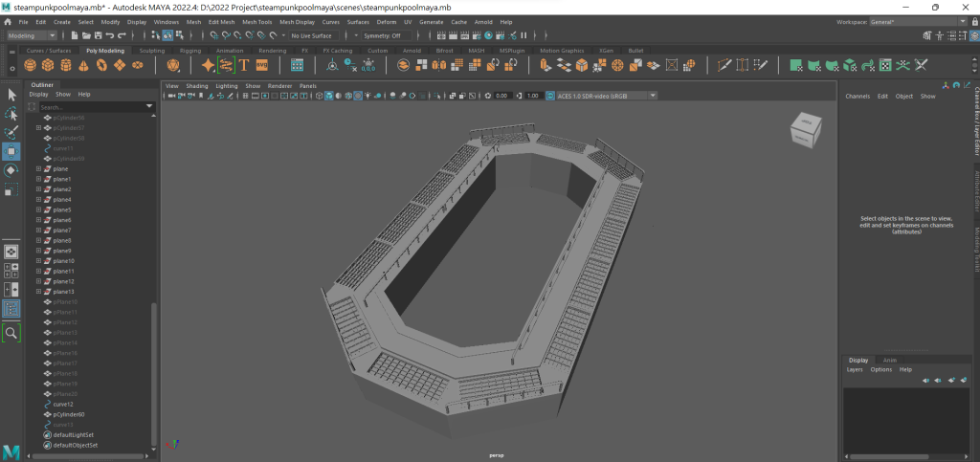Image resolution: width=980 pixels, height=462 pixels.
Task: Toggle color management ACES icon
Action: coord(550,96)
